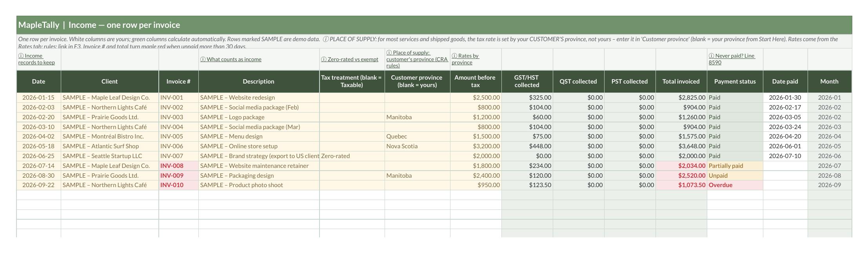This screenshot has width=868, height=253.
Task: Select the Client column header
Action: coord(110,82)
